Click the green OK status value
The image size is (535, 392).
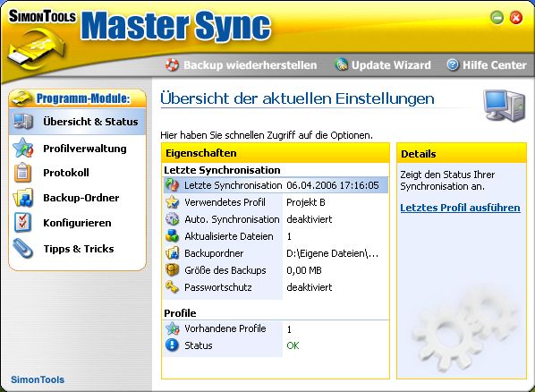tap(293, 345)
